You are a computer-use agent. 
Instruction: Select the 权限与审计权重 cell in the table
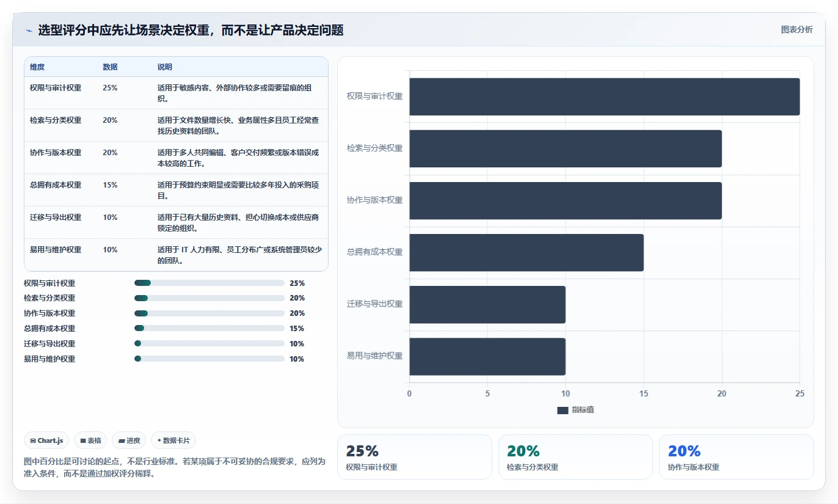56,88
